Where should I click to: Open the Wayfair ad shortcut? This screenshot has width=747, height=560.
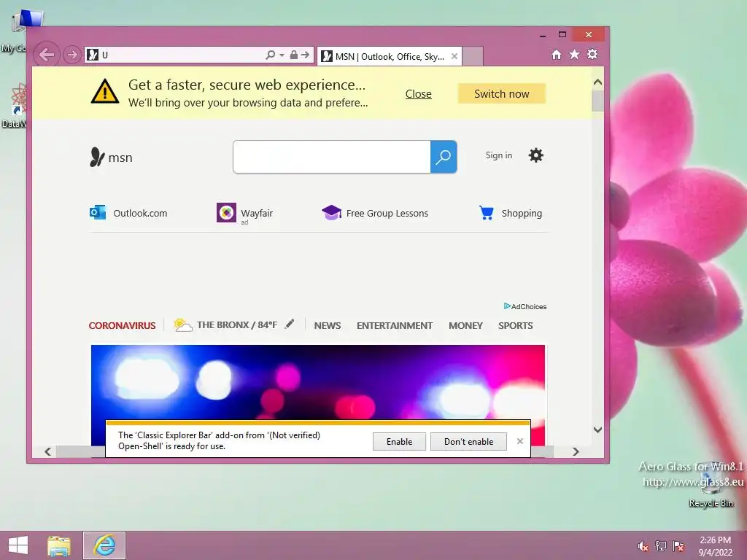point(245,213)
